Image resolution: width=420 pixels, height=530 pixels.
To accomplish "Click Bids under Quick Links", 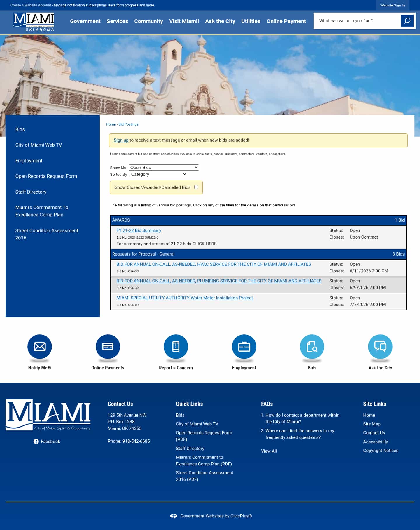I will pyautogui.click(x=180, y=415).
